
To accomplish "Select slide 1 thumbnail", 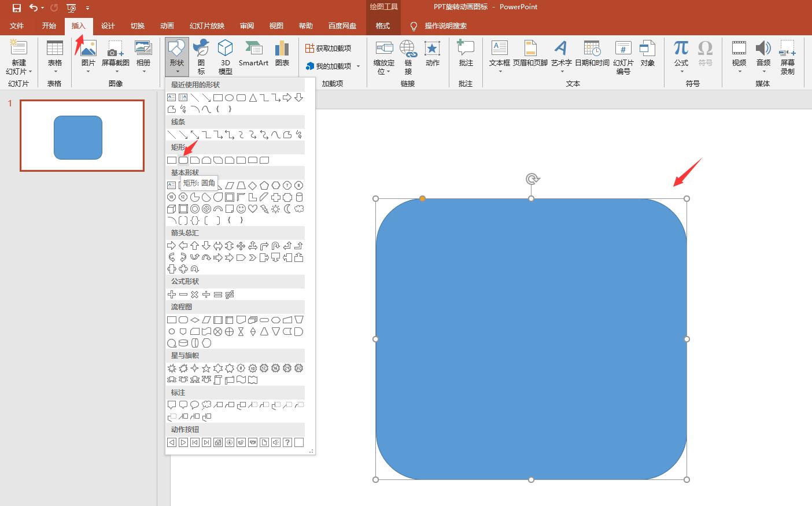I will click(x=82, y=136).
